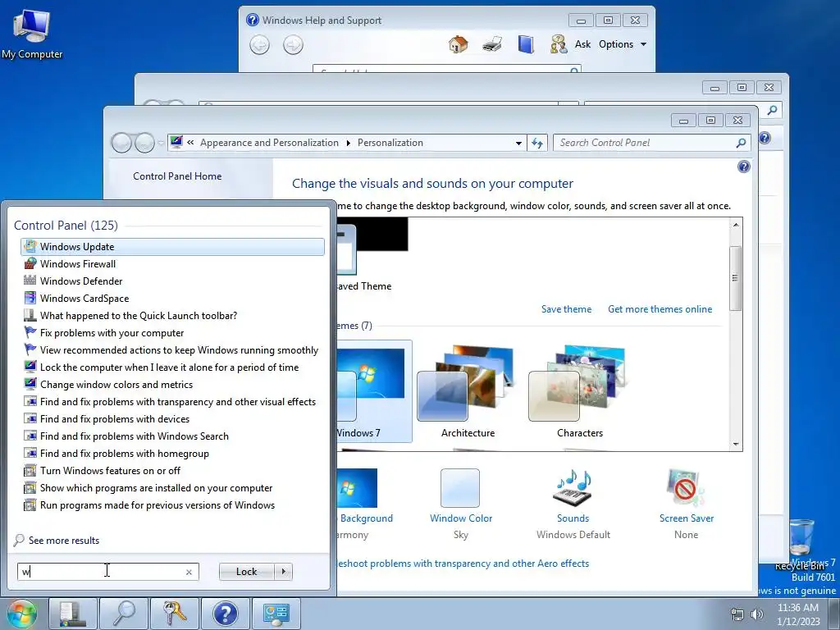This screenshot has height=630, width=840.
Task: Select the Characters theme
Action: 580,391
